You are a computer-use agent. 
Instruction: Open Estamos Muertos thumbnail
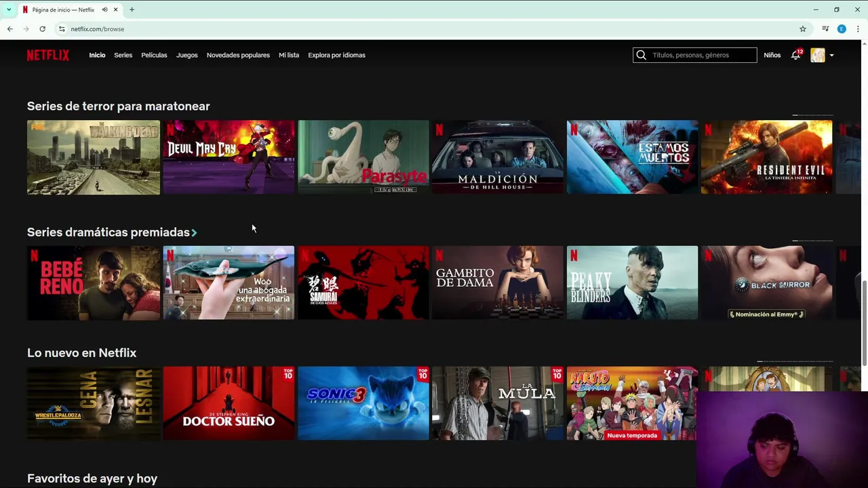coord(632,157)
